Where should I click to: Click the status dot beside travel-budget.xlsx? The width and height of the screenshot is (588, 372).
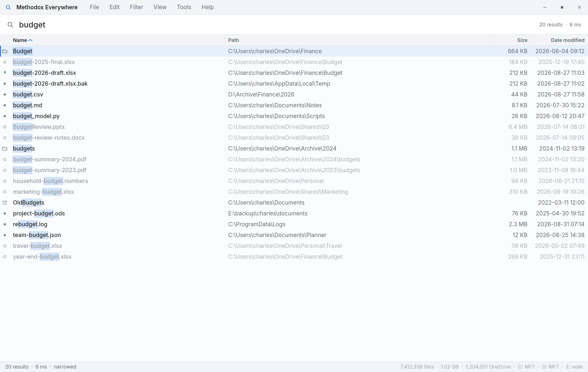[5, 246]
